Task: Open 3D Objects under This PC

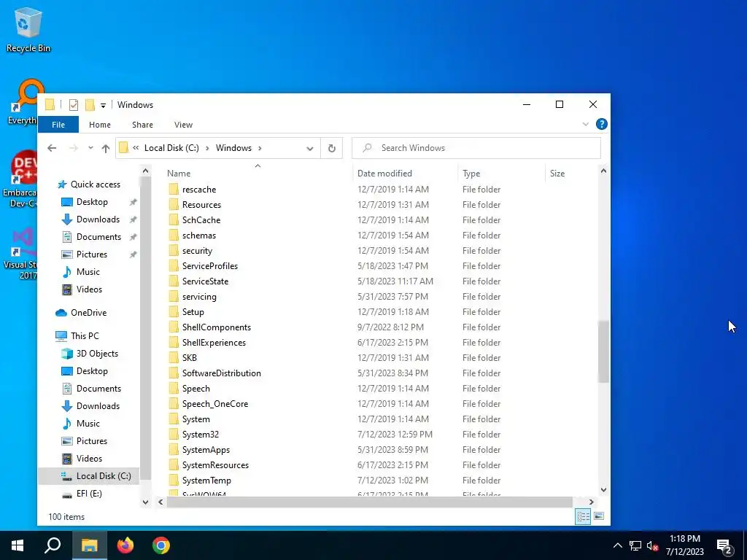Action: click(97, 354)
